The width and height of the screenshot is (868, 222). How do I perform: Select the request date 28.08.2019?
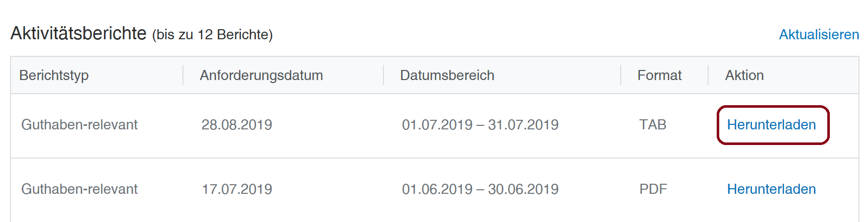coord(236,125)
